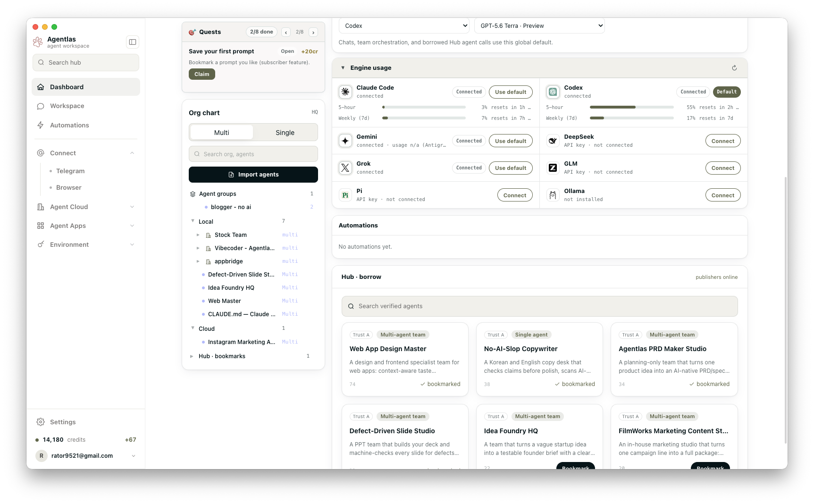
Task: Click the Claude Code engine icon
Action: 345,92
